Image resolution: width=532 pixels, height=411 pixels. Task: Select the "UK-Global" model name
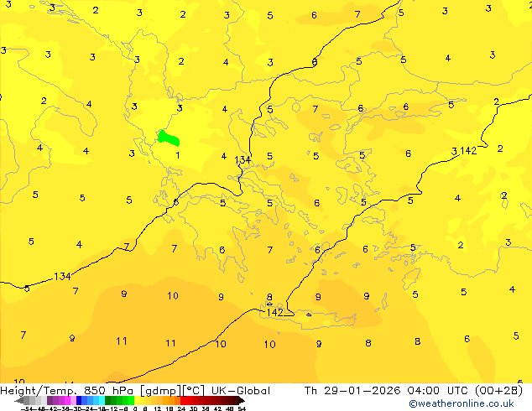tap(241, 390)
